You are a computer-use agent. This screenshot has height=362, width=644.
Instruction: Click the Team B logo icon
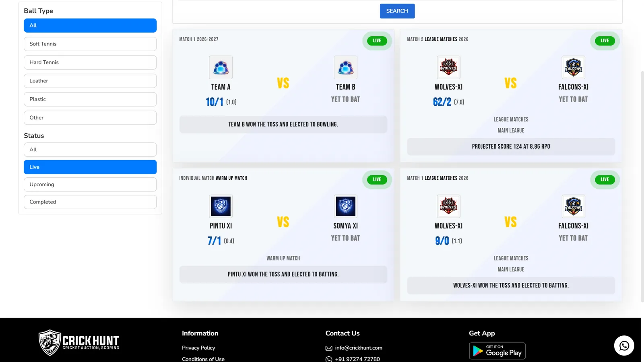(x=345, y=68)
